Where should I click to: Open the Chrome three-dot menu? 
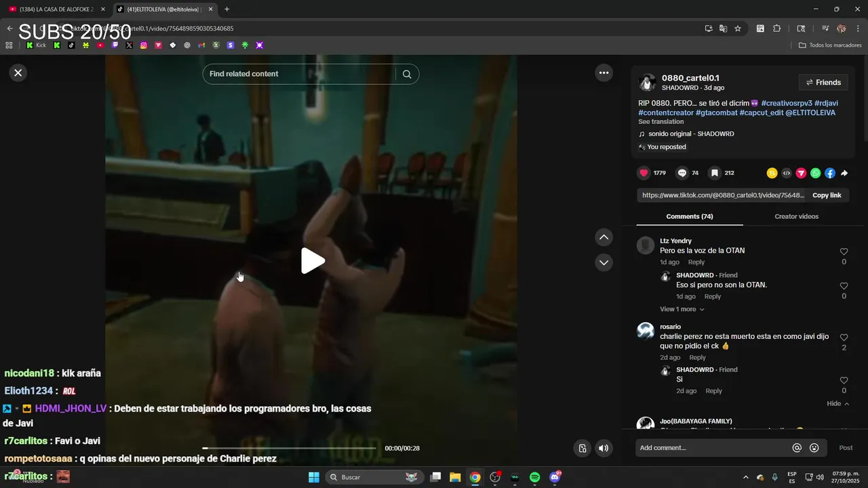(859, 28)
